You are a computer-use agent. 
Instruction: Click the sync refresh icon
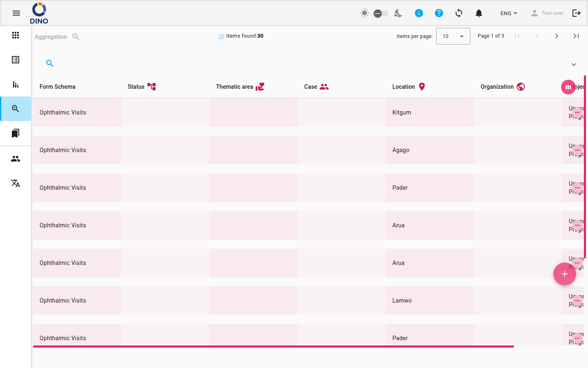[459, 13]
